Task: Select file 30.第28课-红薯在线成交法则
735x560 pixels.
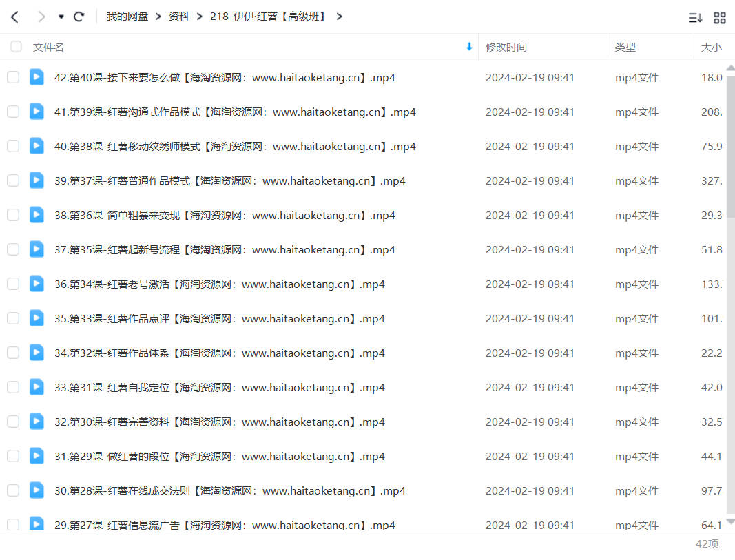Action: click(229, 491)
